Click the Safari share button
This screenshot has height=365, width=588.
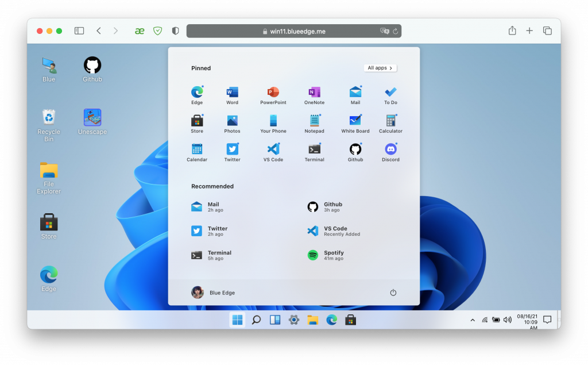512,31
